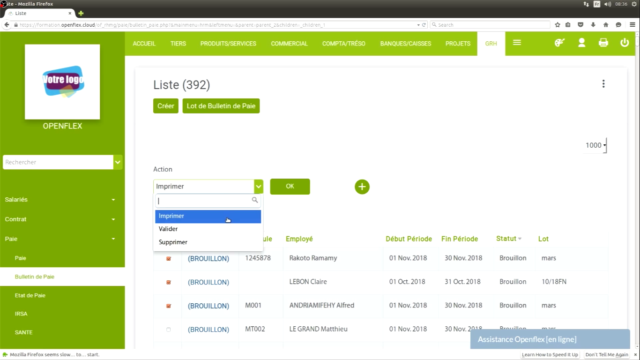Click the search magnifier in dropdown

(255, 200)
